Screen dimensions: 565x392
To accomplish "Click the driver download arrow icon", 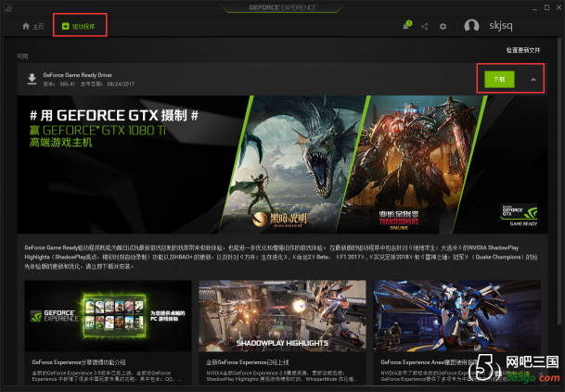I will 32,79.
